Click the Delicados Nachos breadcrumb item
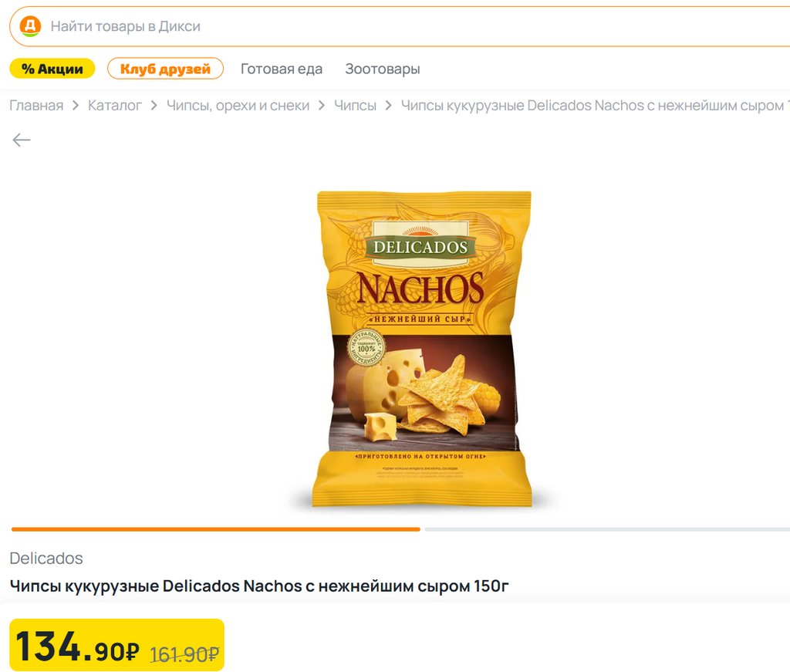This screenshot has height=672, width=790. 595,106
